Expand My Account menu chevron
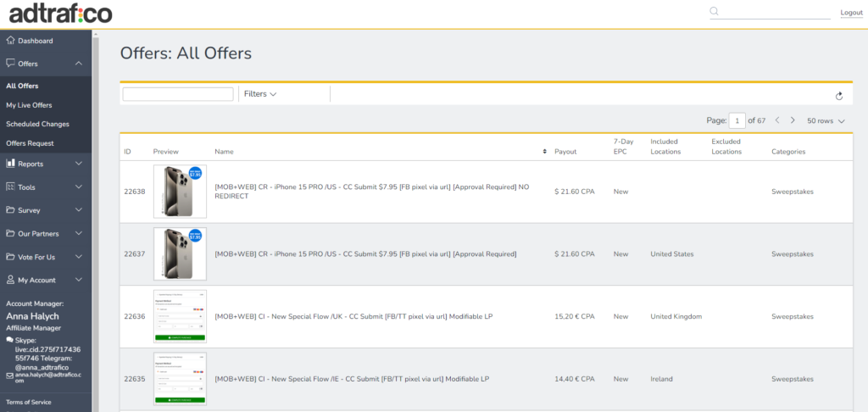The height and width of the screenshot is (412, 868). tap(79, 281)
